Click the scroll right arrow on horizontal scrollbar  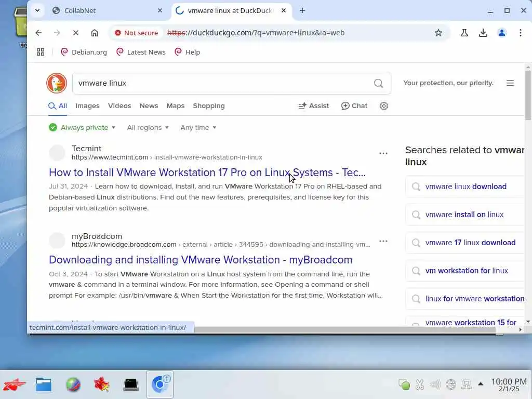tap(520, 330)
